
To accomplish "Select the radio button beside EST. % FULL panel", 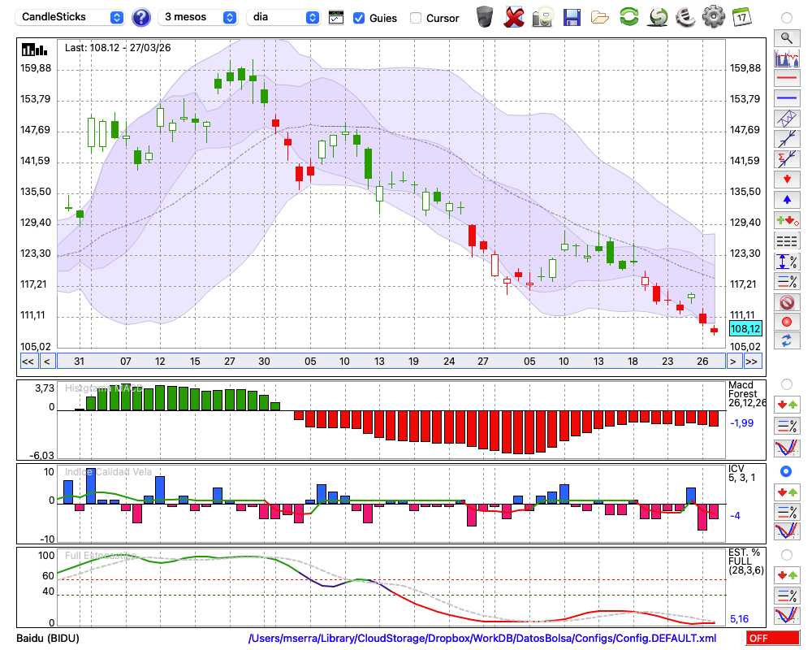I will point(786,554).
